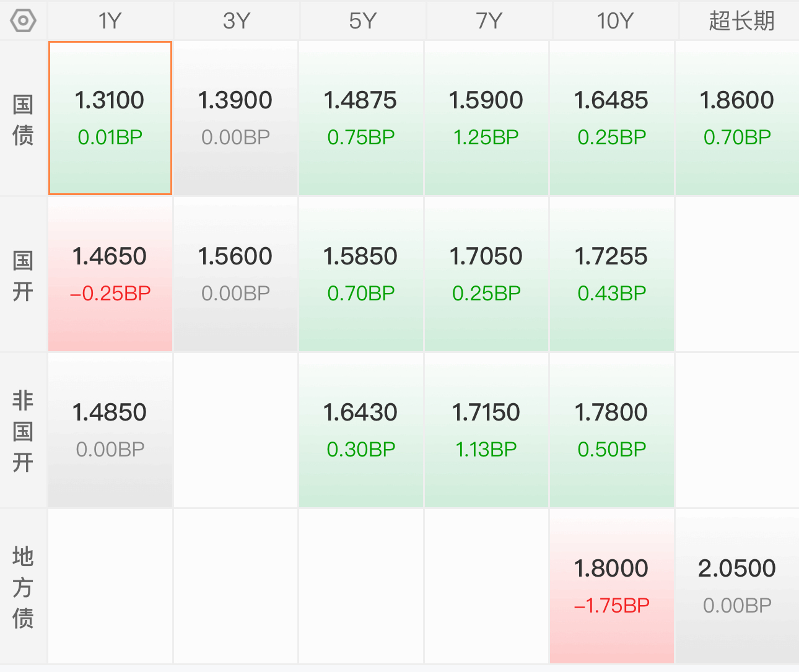Open the 国债 超长期 cell 1.8600
Viewport: 799px width, 672px height.
click(737, 118)
